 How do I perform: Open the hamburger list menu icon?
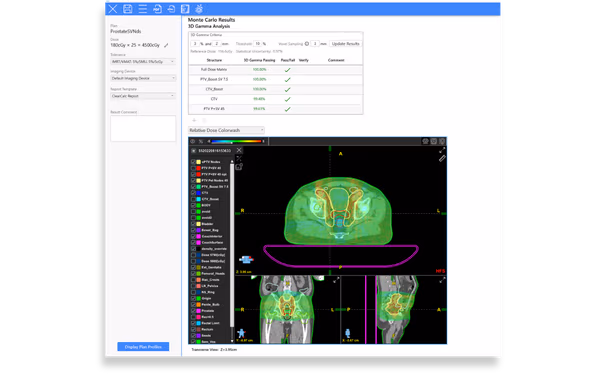coord(142,9)
